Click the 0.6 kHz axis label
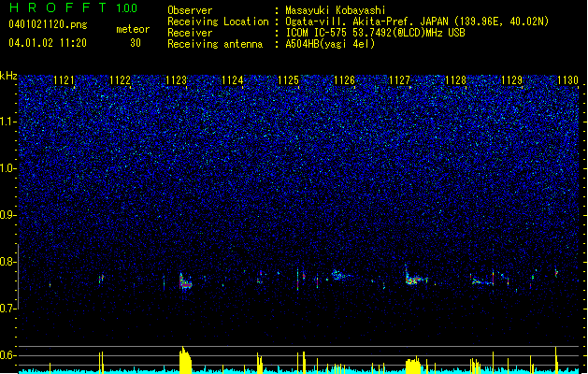 coord(7,355)
